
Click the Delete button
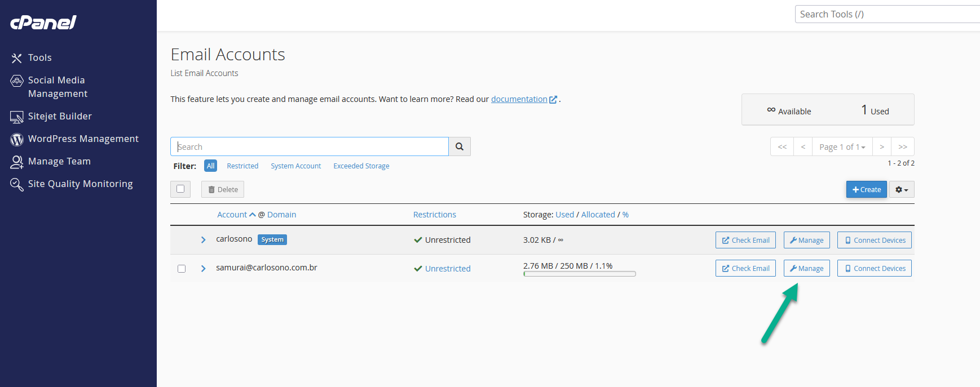click(223, 189)
